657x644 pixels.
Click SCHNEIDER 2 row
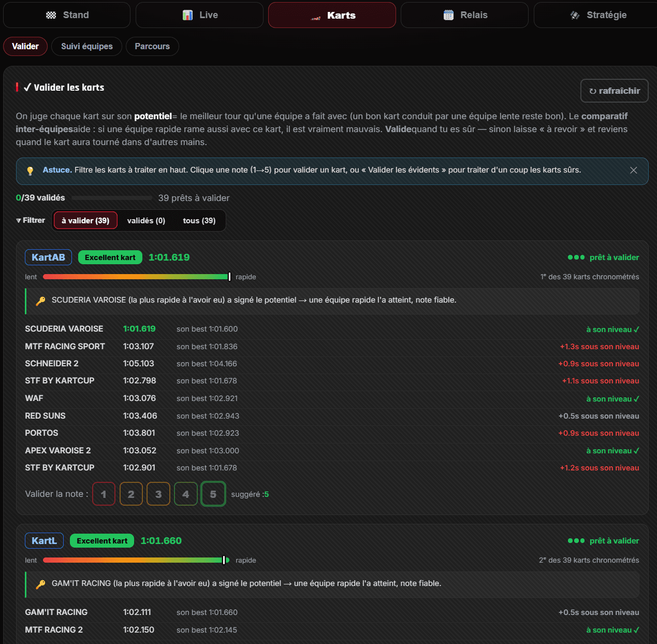(x=332, y=364)
